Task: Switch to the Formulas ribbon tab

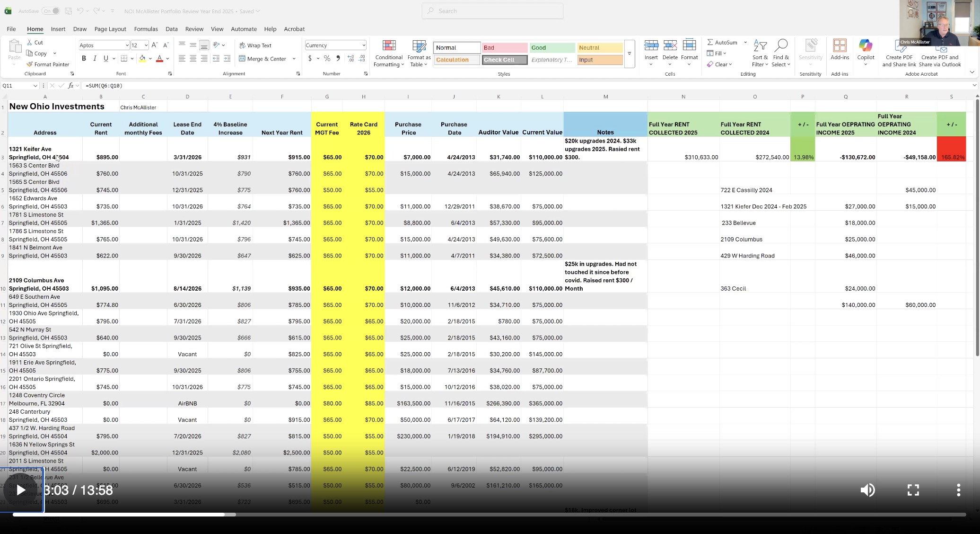Action: [x=146, y=29]
